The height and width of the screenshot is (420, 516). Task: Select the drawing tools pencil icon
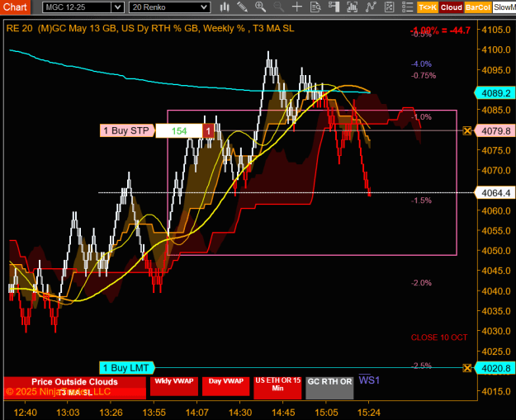(243, 7)
